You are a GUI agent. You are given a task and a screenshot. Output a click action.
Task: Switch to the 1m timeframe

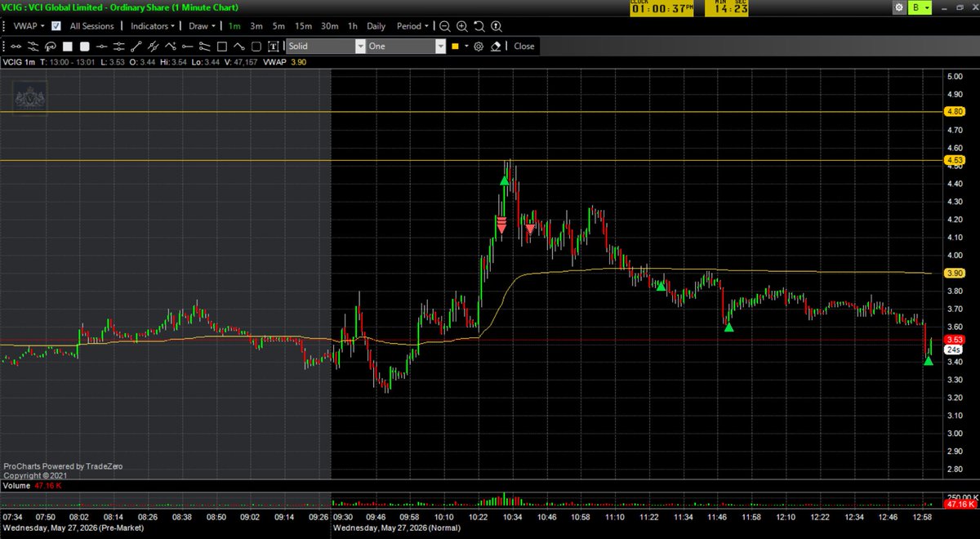[234, 25]
